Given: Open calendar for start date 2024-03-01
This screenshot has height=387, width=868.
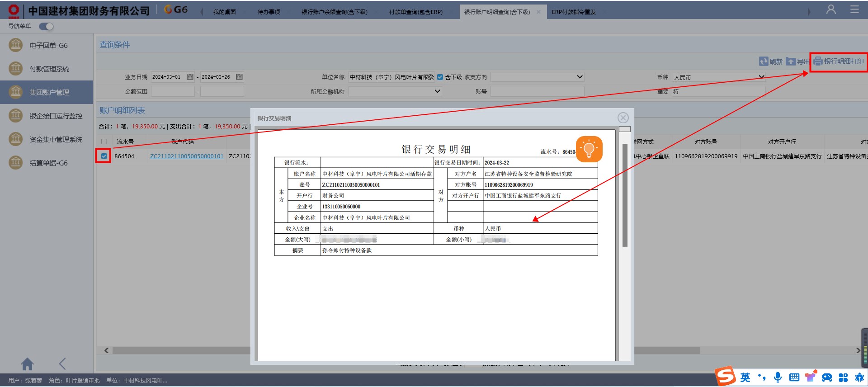Looking at the screenshot, I should coord(190,77).
